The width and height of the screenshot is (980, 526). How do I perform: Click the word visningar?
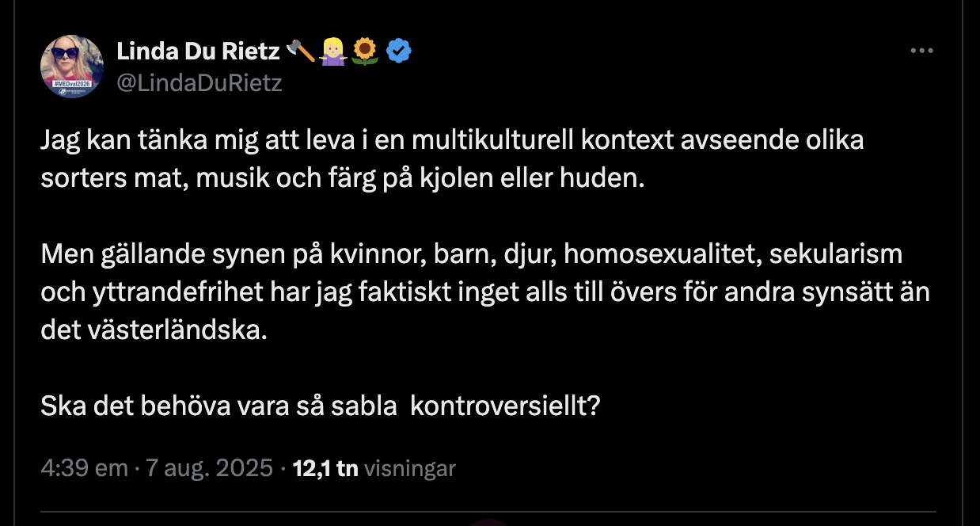(409, 468)
